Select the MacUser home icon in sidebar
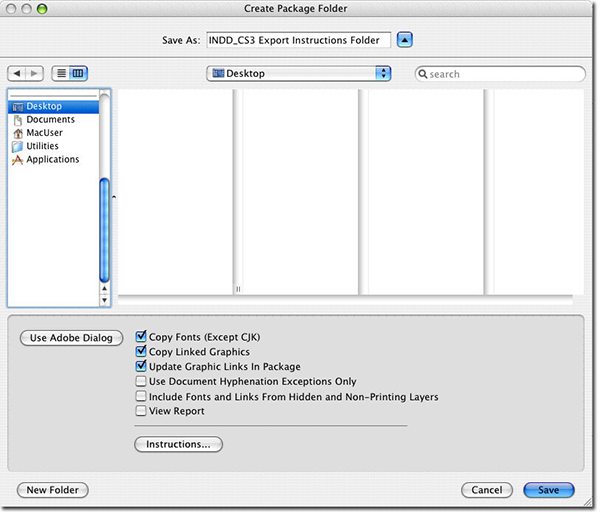This screenshot has height=514, width=600. click(x=18, y=133)
